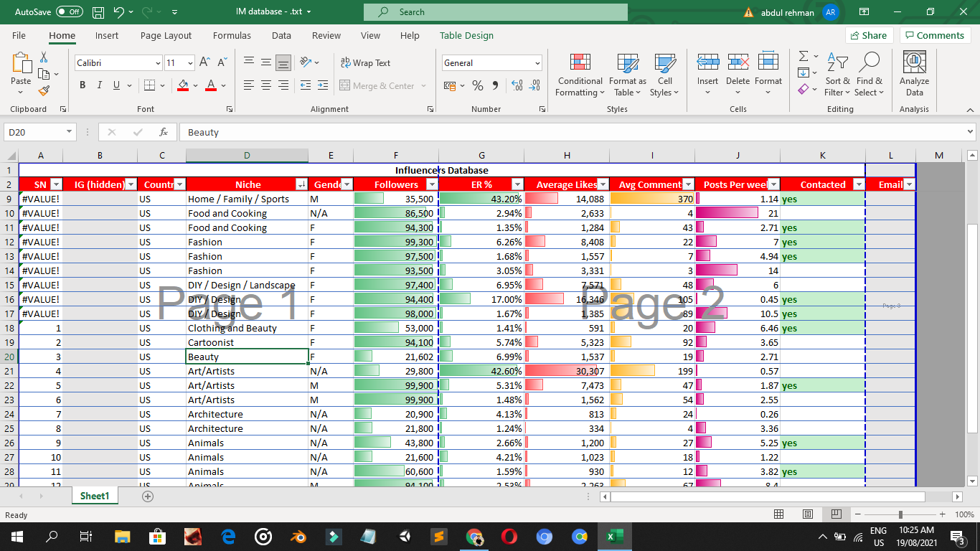Apply percent style to the cell

pyautogui.click(x=478, y=85)
